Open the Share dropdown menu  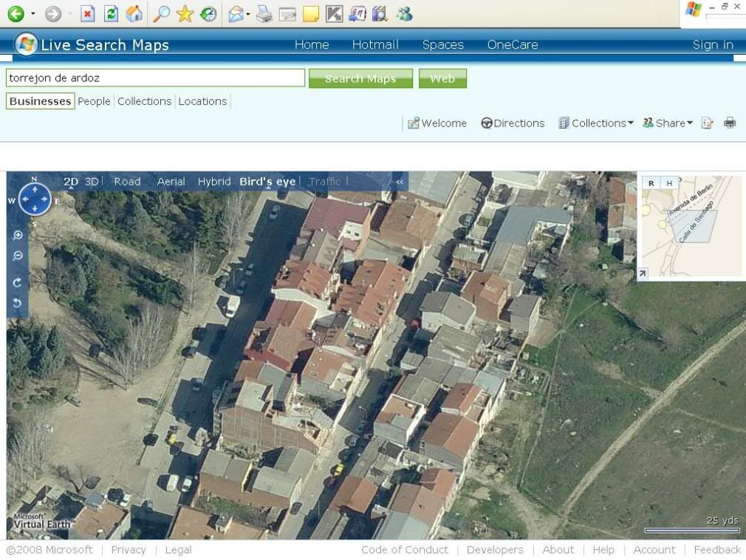tap(668, 123)
